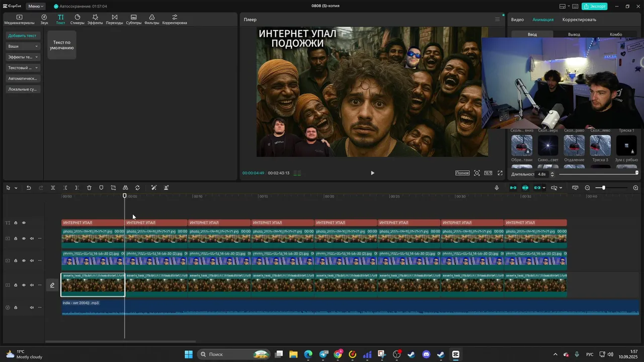Screen dimensions: 644x362
Task: Increment the Длительность duration stepper
Action: (x=552, y=172)
